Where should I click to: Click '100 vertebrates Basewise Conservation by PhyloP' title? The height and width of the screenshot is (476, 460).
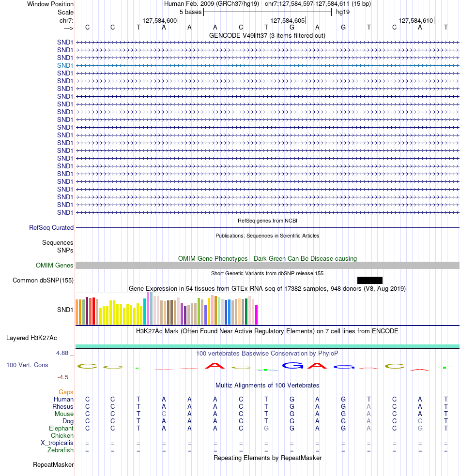(267, 353)
